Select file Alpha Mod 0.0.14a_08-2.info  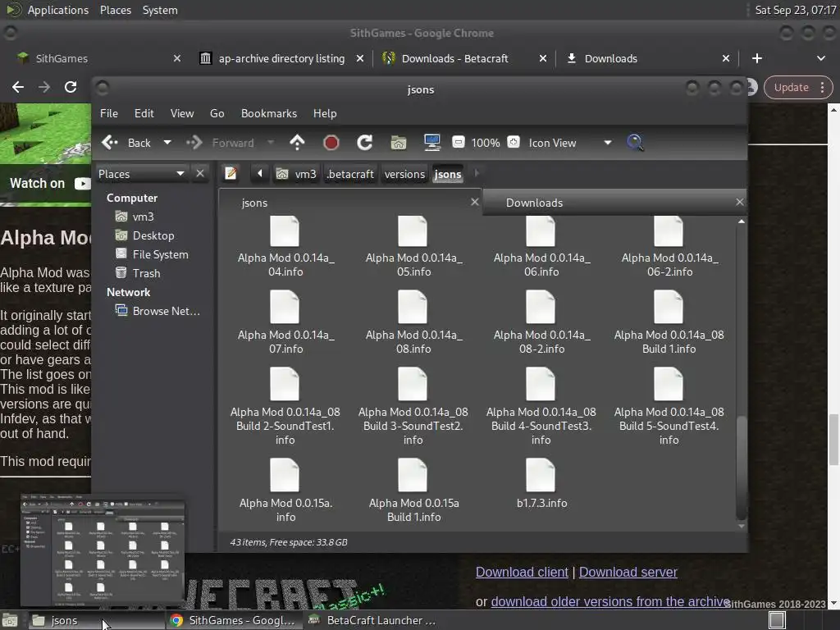(541, 322)
